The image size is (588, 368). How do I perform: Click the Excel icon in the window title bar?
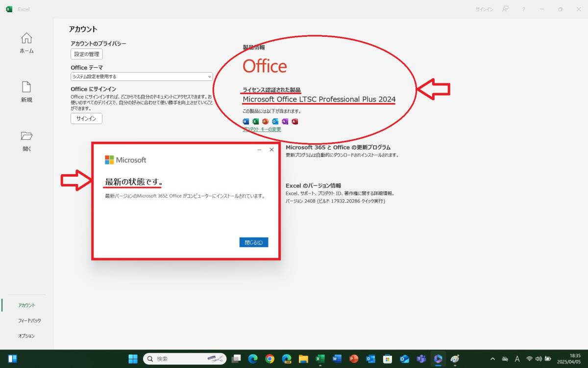click(9, 9)
